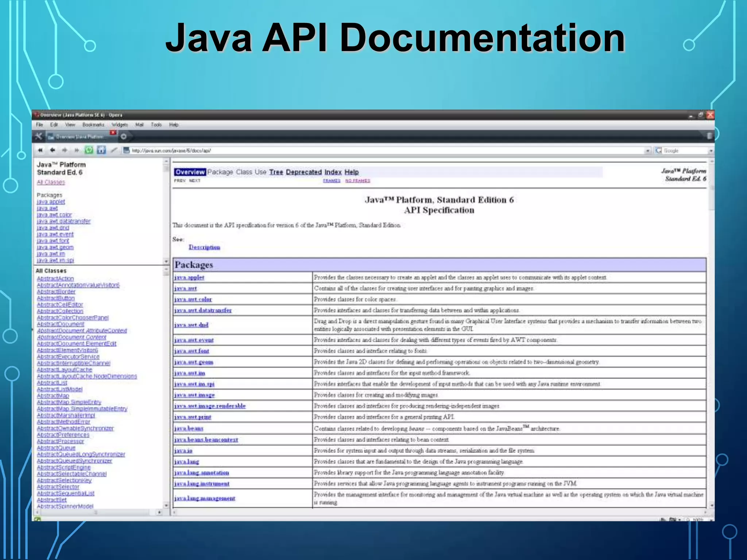Screen dimensions: 747x560
Task: Open a new tab with plus icon
Action: [124, 136]
